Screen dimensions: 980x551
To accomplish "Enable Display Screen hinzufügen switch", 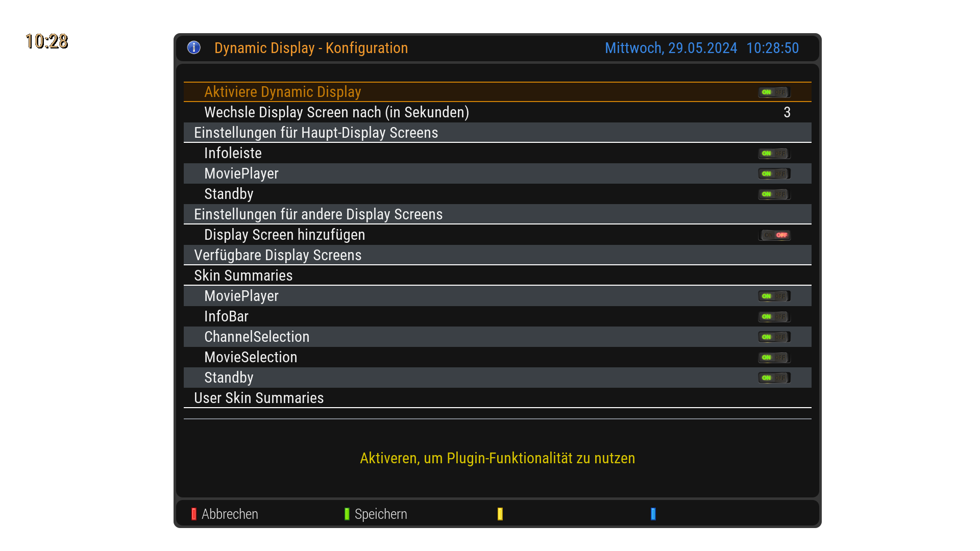I will [x=774, y=235].
